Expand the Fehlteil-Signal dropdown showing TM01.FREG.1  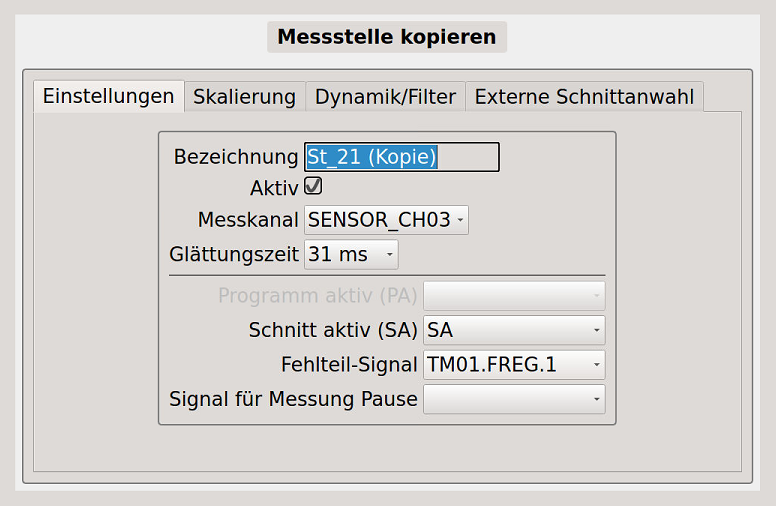(x=514, y=364)
